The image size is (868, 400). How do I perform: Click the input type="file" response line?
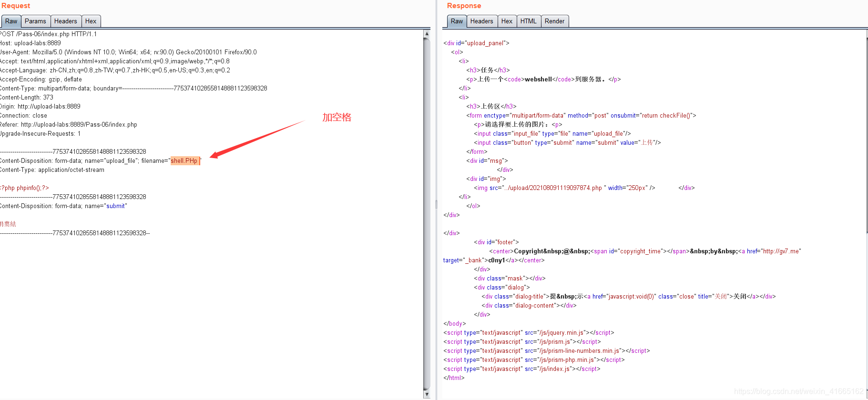[552, 134]
